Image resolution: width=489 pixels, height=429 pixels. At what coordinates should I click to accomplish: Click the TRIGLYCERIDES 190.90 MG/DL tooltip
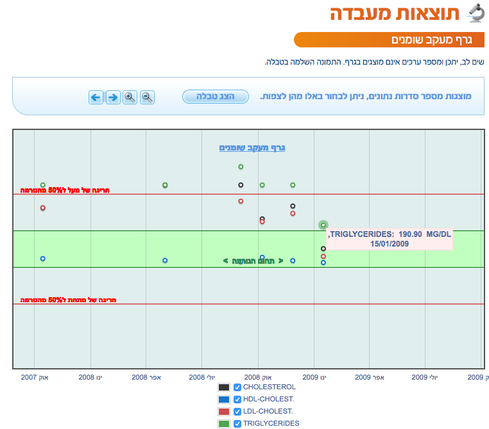point(390,239)
